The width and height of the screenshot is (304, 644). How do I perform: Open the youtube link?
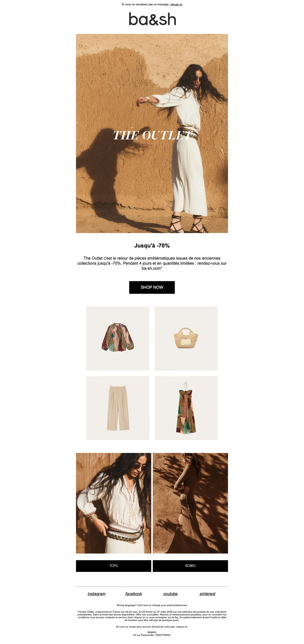(x=170, y=594)
